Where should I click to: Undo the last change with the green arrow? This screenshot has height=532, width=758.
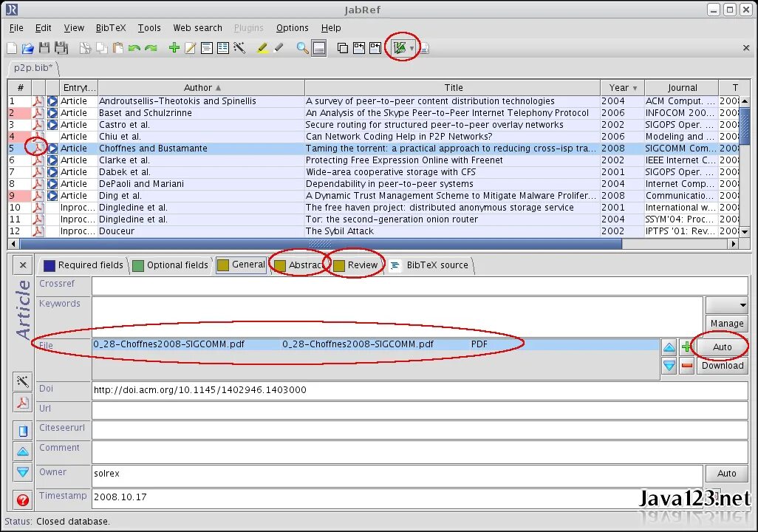134,48
